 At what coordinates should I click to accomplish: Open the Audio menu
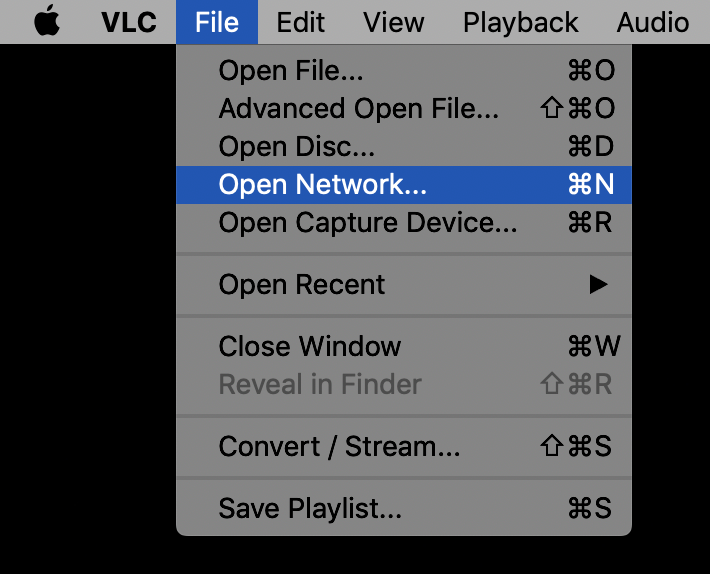[x=653, y=22]
